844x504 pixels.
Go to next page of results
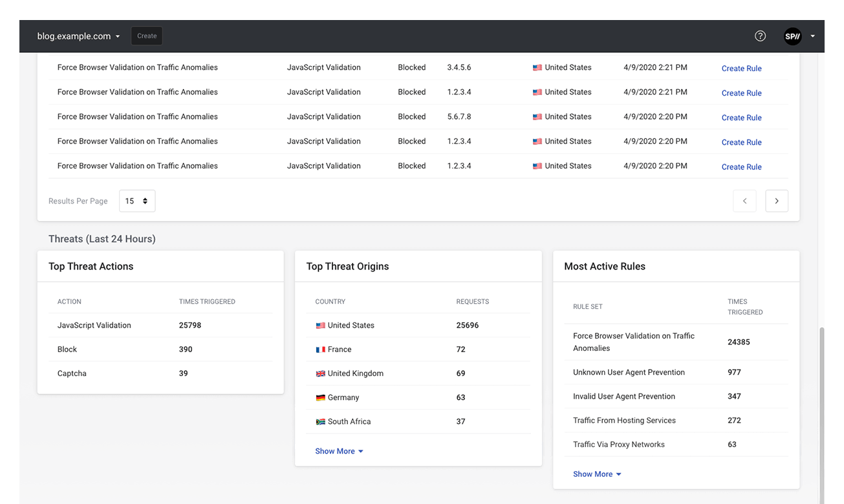click(776, 201)
